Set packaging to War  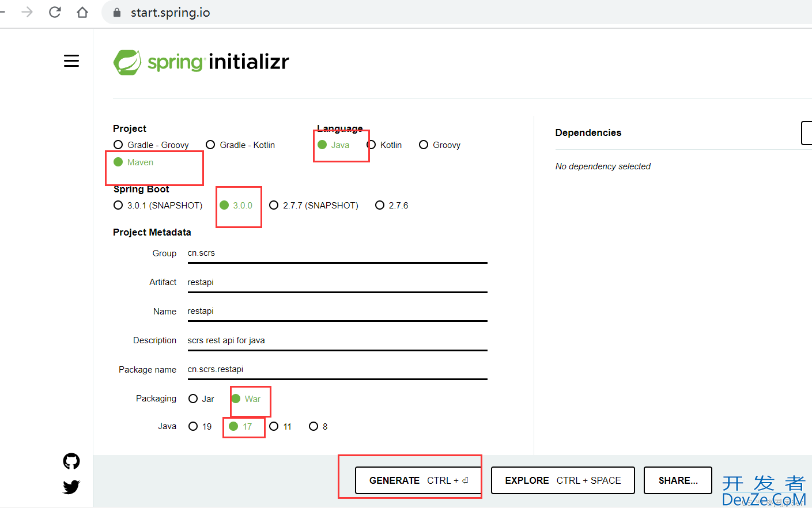coord(246,399)
